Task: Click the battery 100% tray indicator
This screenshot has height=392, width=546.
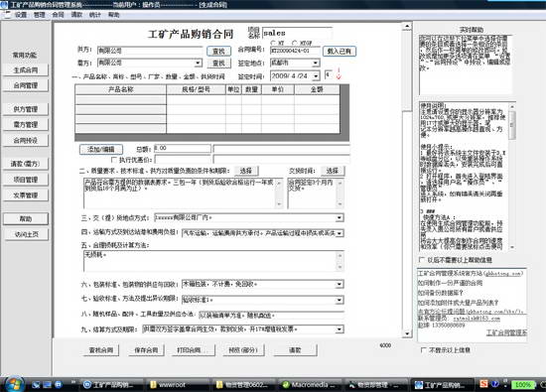Action: click(x=522, y=385)
